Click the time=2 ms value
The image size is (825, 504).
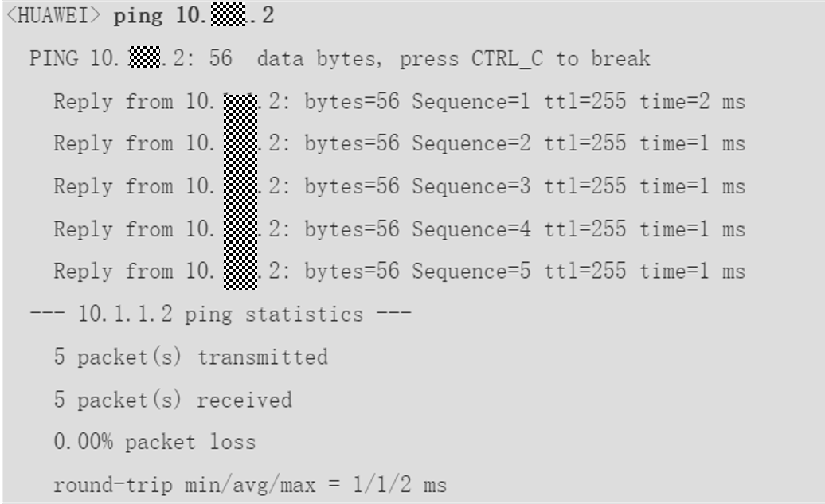click(693, 101)
